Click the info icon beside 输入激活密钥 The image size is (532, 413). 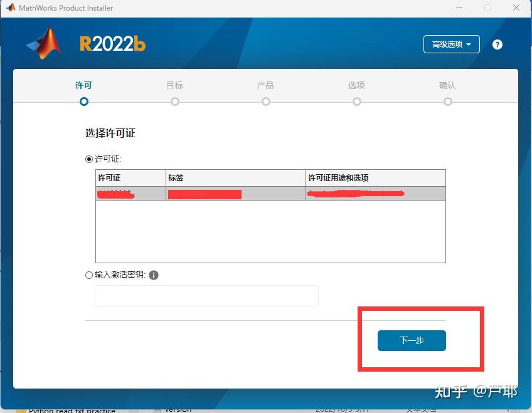[154, 275]
